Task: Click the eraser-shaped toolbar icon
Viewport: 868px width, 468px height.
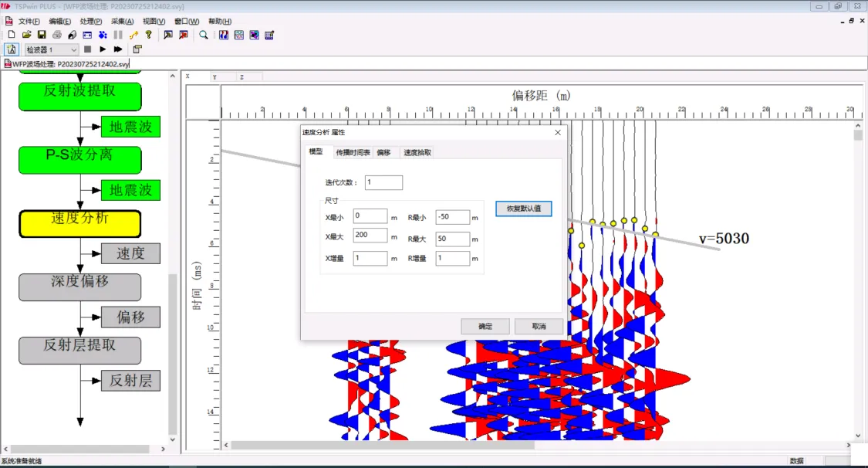Action: (72, 35)
